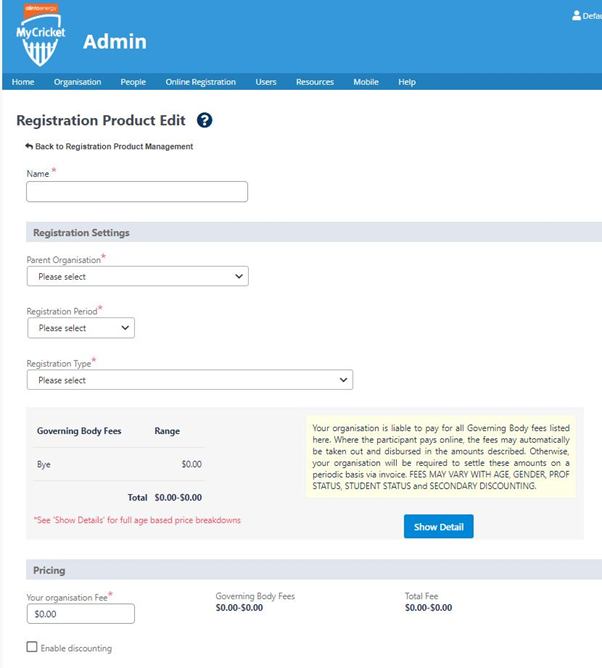Image resolution: width=602 pixels, height=668 pixels.
Task: Click the MyCricket shield logo
Action: point(41,36)
